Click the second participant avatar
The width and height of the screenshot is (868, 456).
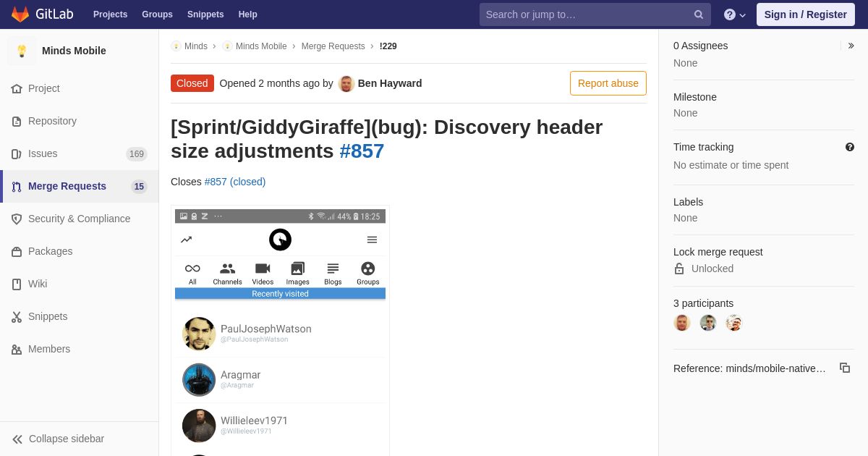pyautogui.click(x=708, y=323)
